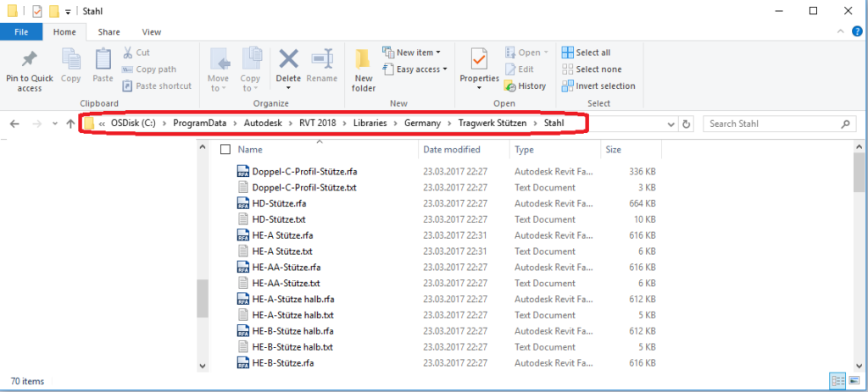Expand the Open dropdown in ribbon
The height and width of the screenshot is (392, 868).
point(546,52)
